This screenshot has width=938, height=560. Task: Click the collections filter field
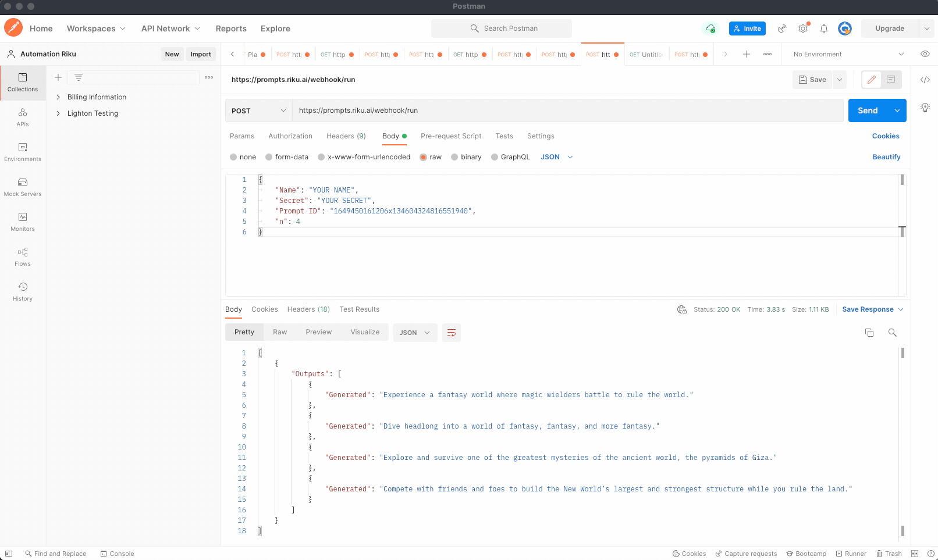click(134, 77)
